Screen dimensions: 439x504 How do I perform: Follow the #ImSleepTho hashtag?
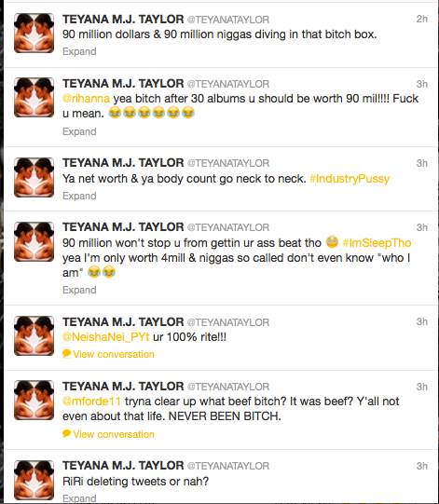click(377, 242)
